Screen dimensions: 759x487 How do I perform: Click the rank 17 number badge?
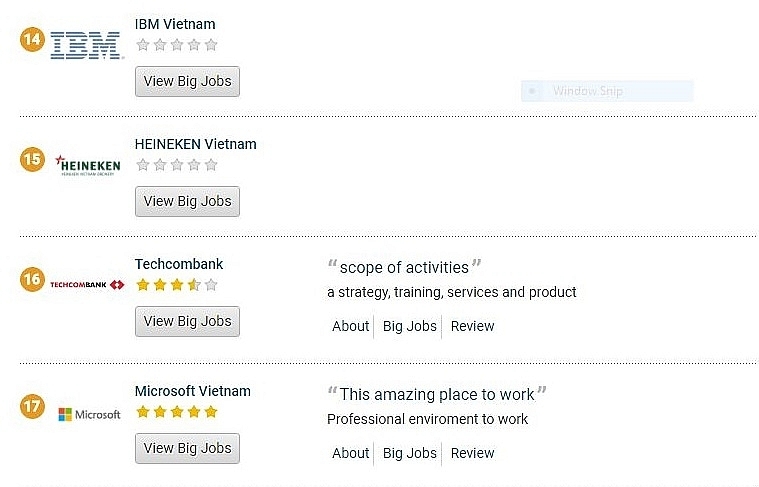pos(32,407)
